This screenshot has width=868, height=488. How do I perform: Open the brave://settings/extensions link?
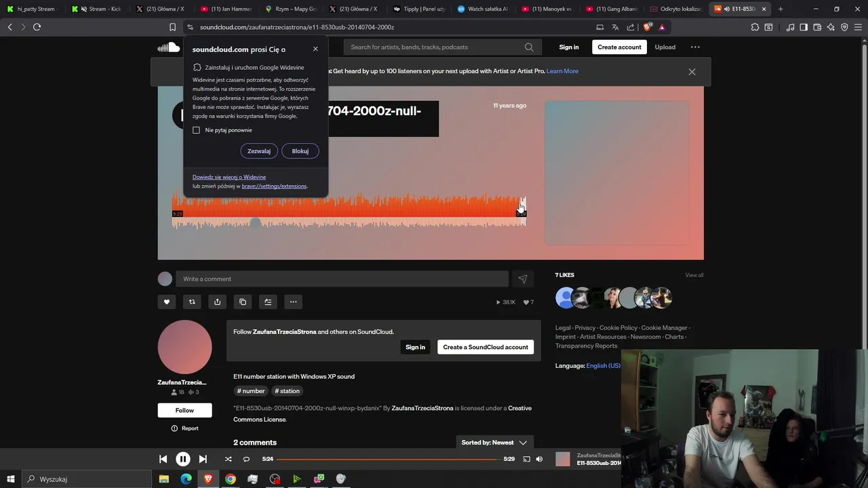pos(275,186)
